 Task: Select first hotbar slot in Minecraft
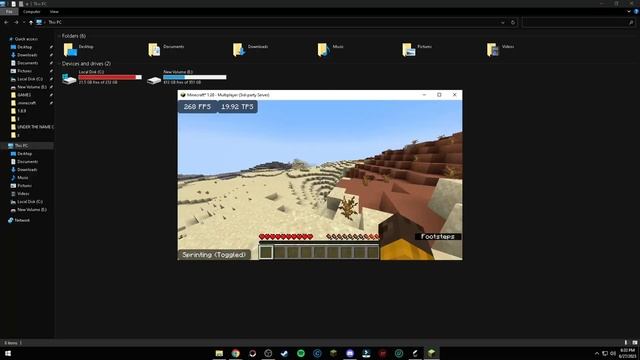pos(266,252)
